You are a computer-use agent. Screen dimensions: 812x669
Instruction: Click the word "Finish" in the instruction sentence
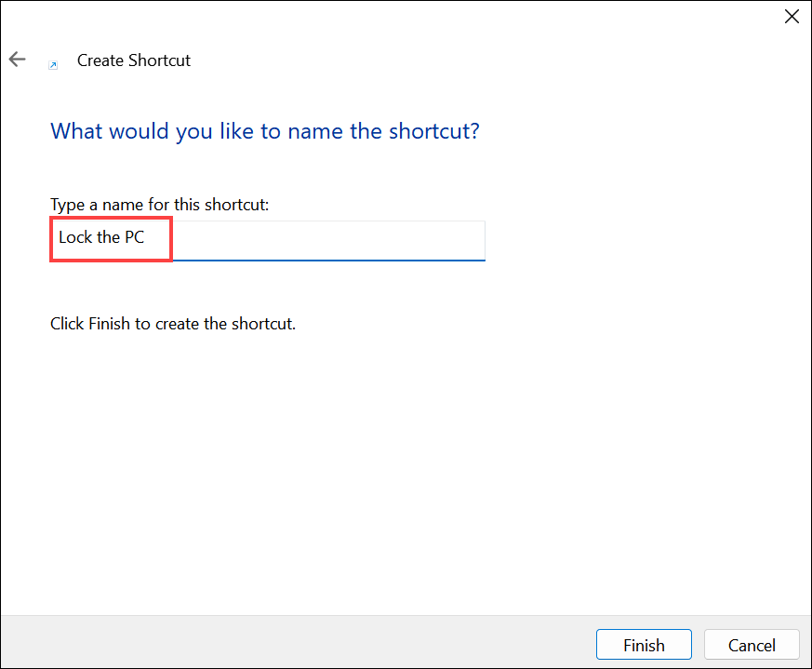110,324
